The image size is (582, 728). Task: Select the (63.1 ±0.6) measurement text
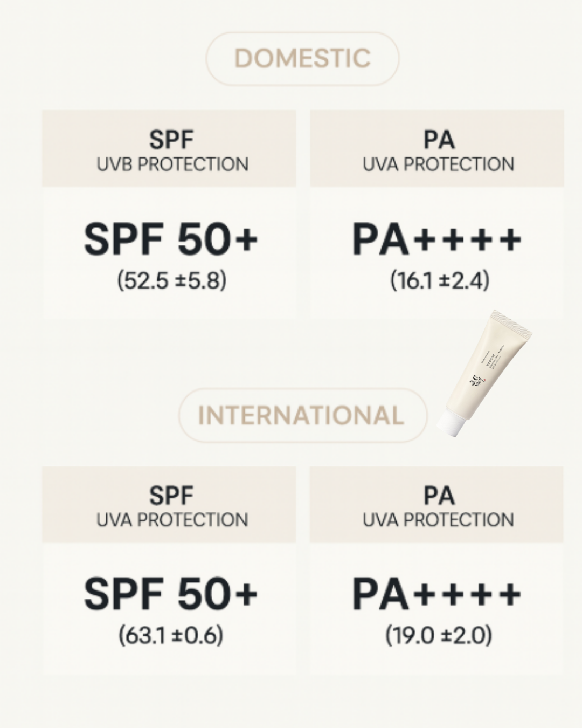tap(171, 635)
